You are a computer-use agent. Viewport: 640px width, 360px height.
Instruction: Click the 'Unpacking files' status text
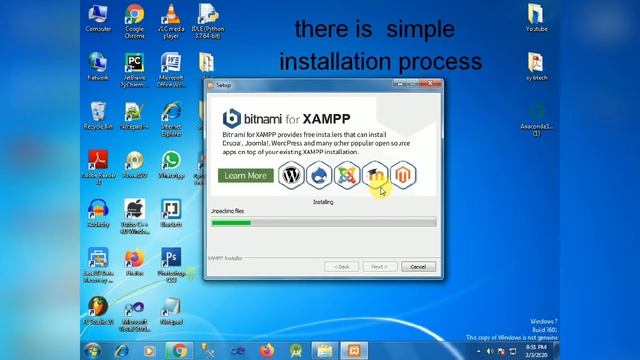[x=227, y=211]
